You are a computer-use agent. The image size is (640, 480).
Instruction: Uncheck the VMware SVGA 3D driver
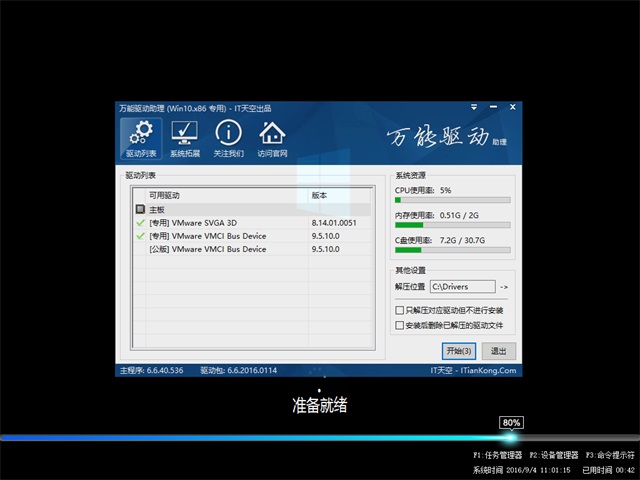pos(140,223)
